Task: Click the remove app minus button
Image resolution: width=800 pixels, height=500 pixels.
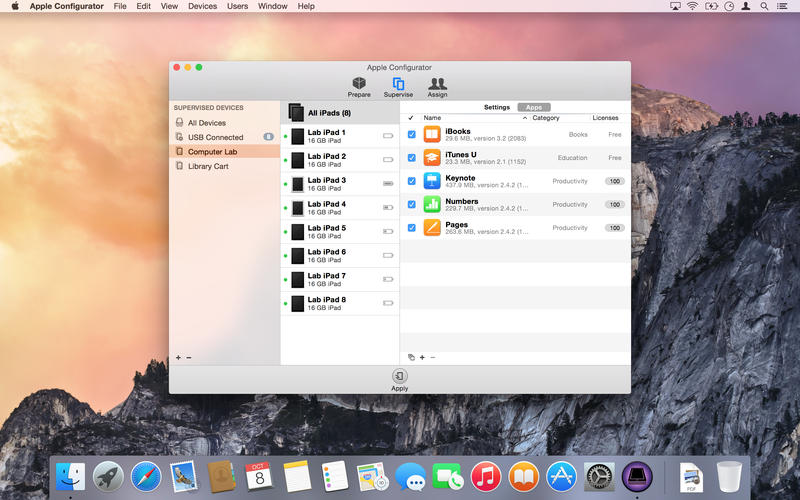Action: coord(433,357)
